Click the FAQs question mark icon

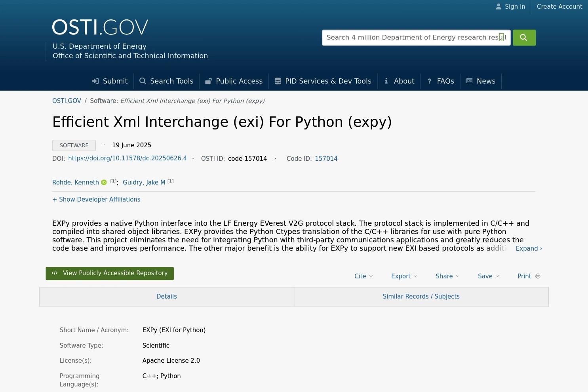[429, 81]
